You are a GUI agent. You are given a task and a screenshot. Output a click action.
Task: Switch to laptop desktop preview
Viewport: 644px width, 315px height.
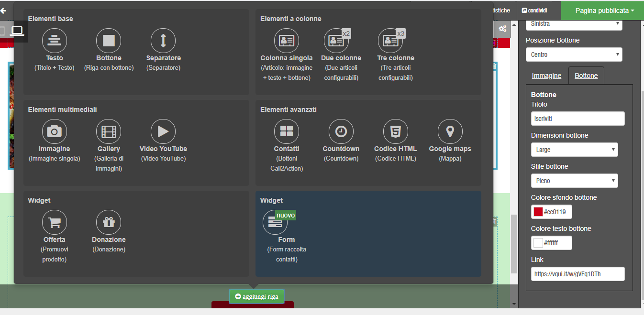(x=17, y=31)
